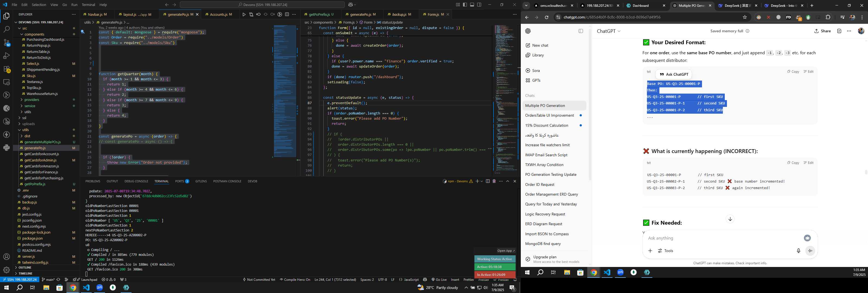868x293 pixels.
Task: Open Source Control view in activity bar
Action: [x=7, y=43]
